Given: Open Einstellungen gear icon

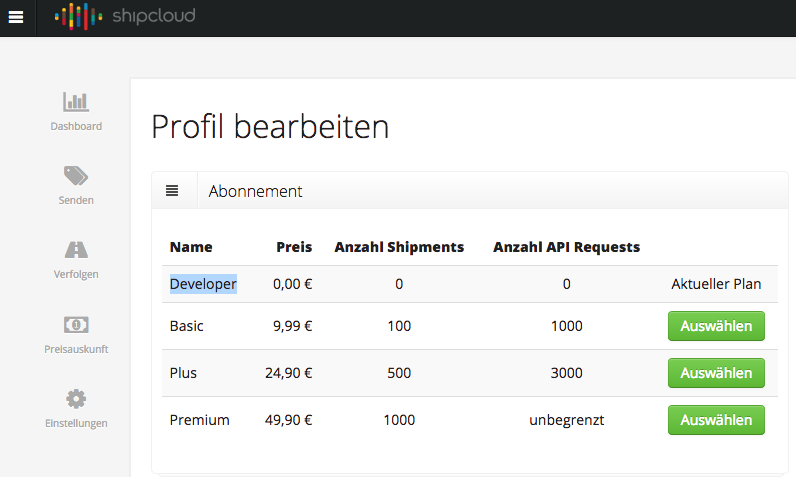Looking at the screenshot, I should [x=76, y=399].
